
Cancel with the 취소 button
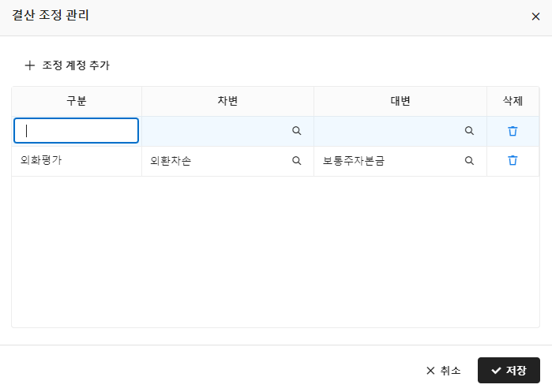443,371
